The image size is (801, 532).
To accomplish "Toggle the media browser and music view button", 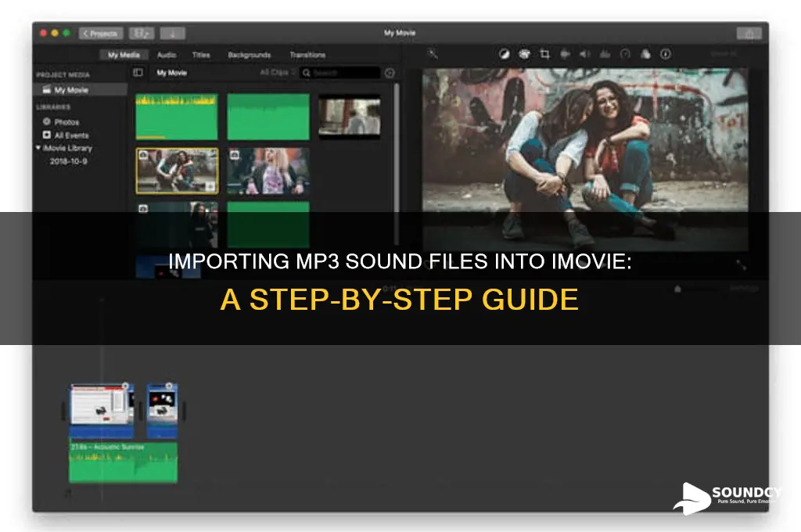I will [x=142, y=34].
